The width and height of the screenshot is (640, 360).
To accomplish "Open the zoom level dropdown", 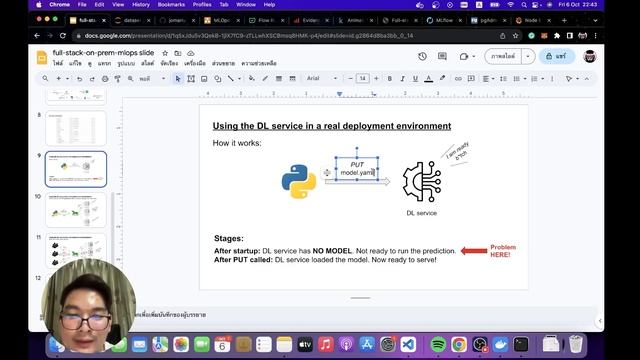I will 152,79.
